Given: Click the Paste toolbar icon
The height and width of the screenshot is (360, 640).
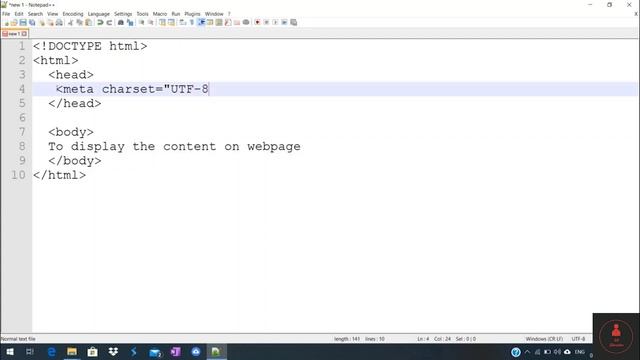Looking at the screenshot, I should [88, 22].
